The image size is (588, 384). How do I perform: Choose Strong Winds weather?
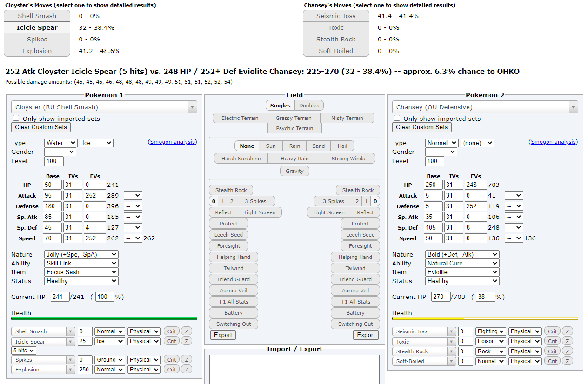pyautogui.click(x=348, y=159)
